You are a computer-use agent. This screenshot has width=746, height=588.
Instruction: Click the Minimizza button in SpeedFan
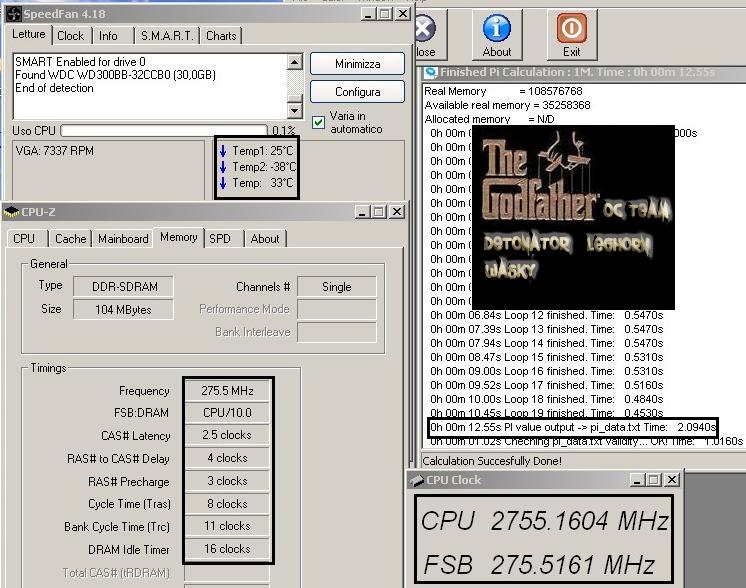point(357,64)
